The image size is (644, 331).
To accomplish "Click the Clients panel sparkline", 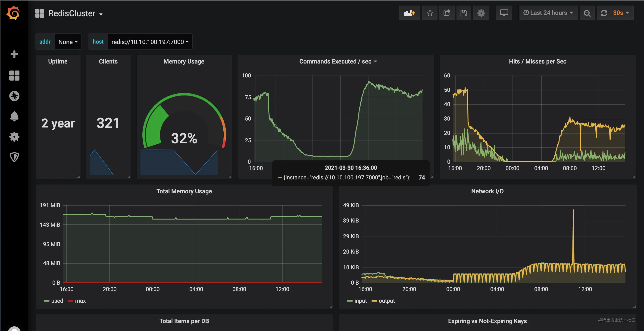I will [101, 162].
